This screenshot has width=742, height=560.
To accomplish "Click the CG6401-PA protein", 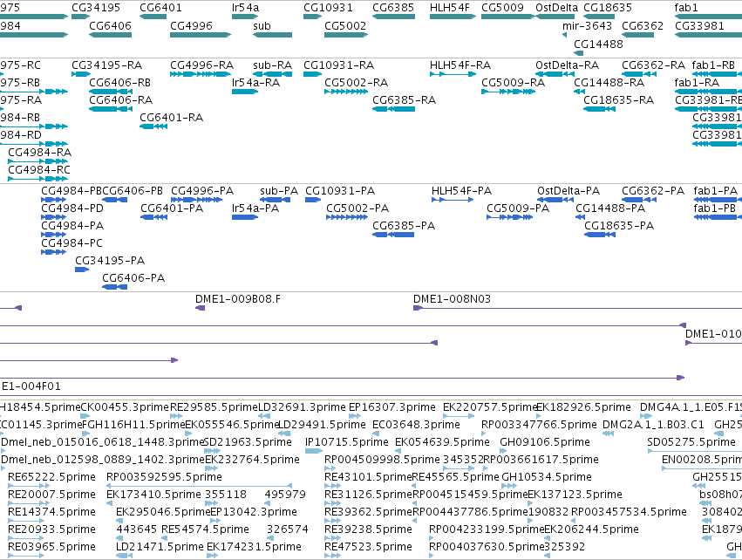I will (153, 217).
